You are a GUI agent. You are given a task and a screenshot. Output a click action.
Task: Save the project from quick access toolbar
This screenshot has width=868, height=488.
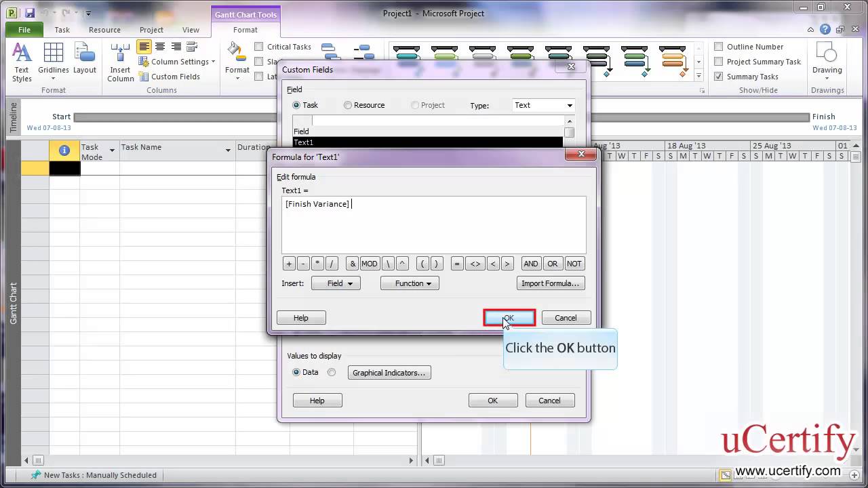tap(29, 13)
